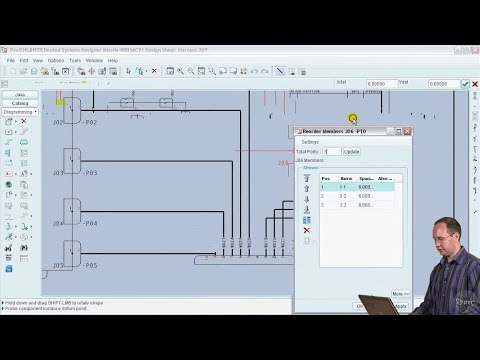Image resolution: width=480 pixels, height=360 pixels.
Task: Click the Java button in the left panel
Action: coord(20,95)
